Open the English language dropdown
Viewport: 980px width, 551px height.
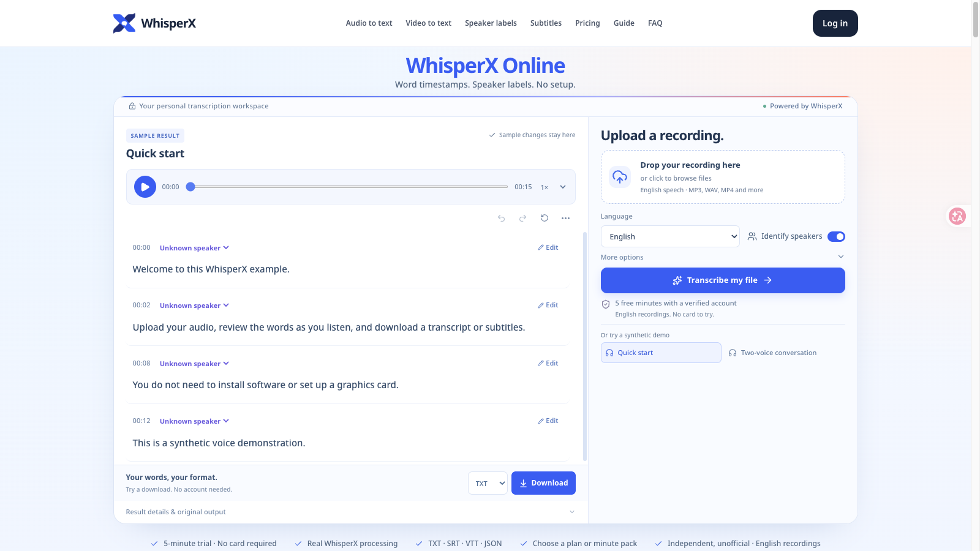(670, 236)
